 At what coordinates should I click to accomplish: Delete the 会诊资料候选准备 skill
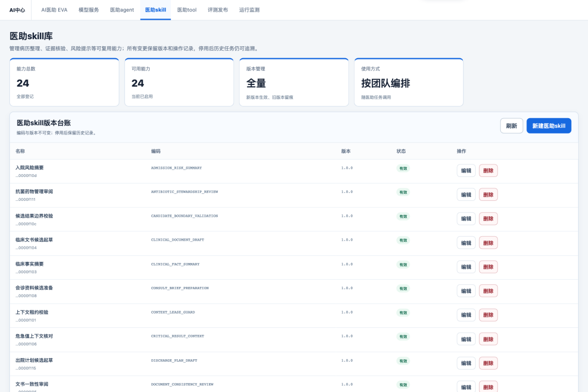click(x=488, y=291)
